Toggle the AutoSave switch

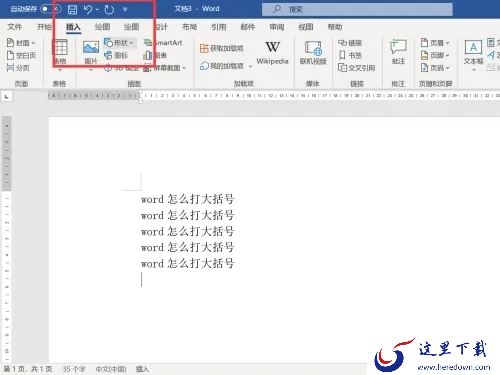point(50,9)
